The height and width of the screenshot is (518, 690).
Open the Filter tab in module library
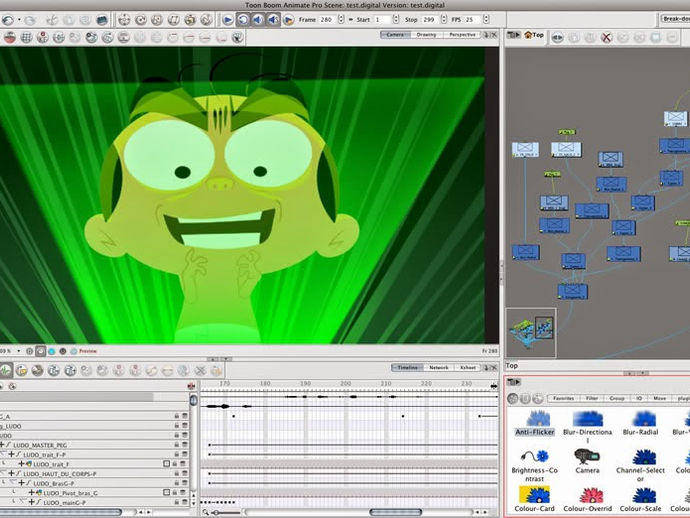(592, 398)
